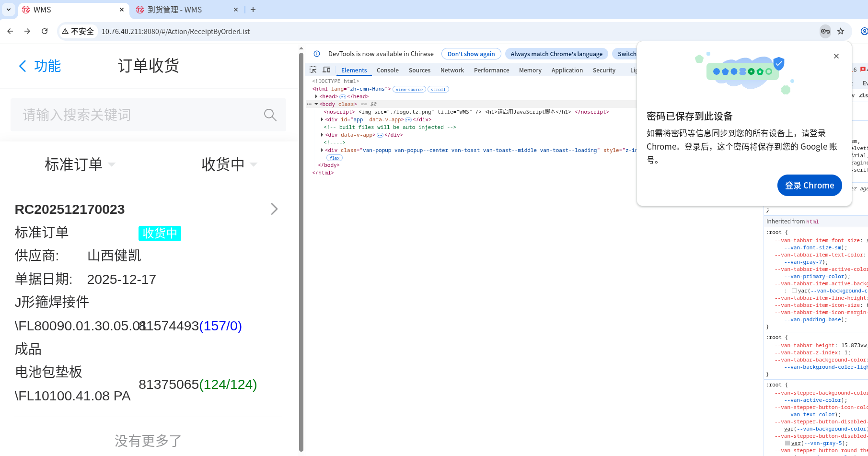
Task: Close the password saved popup
Action: (836, 56)
